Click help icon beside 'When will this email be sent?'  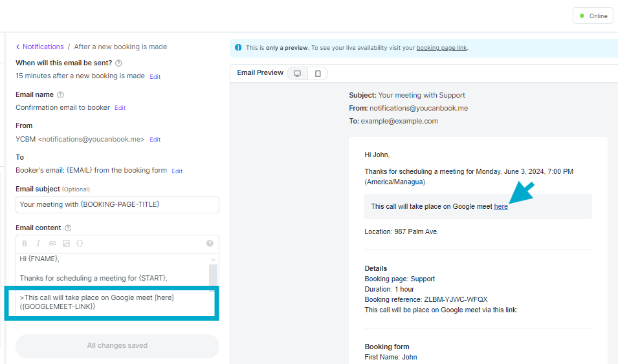click(x=118, y=63)
